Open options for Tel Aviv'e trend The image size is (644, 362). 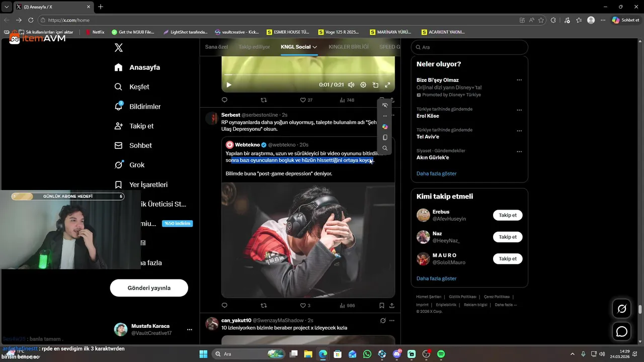click(x=519, y=131)
